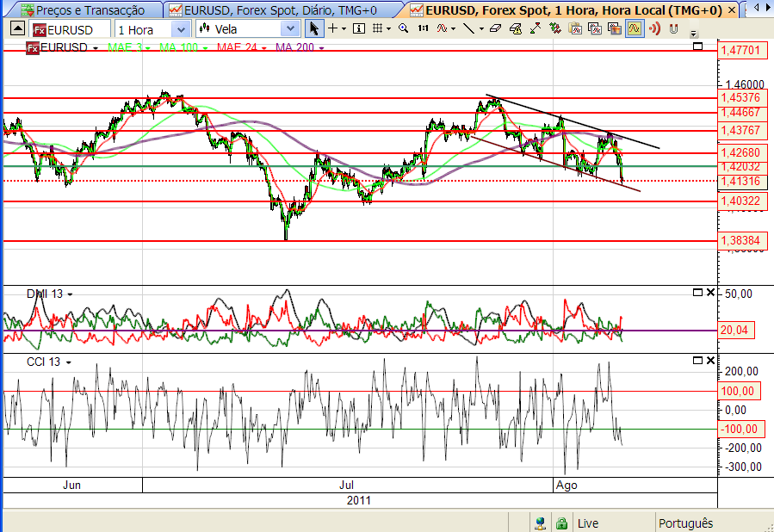Open the crosshair tool options arrow
Image resolution: width=774 pixels, height=532 pixels.
coord(344,29)
